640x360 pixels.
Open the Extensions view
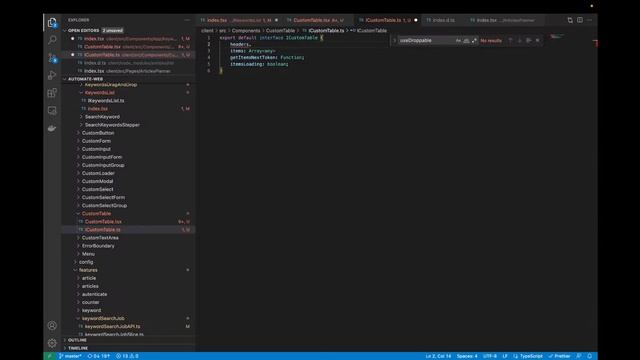click(52, 93)
